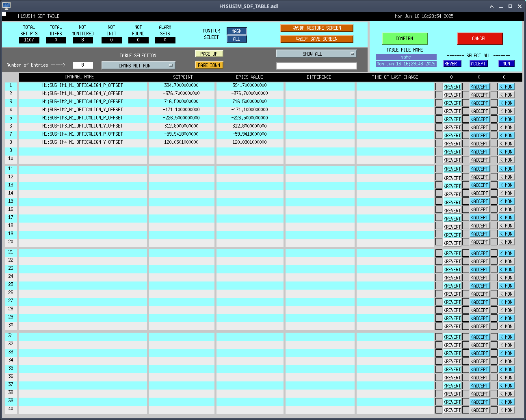Click Select All MON button
Screen dimensions: 526x420
click(507, 64)
